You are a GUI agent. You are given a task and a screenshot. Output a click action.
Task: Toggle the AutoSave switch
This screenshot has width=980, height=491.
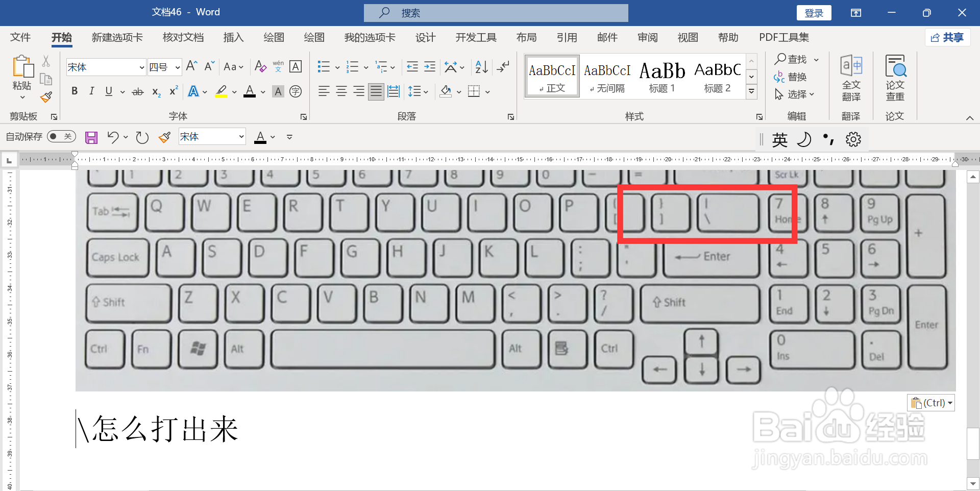click(61, 136)
